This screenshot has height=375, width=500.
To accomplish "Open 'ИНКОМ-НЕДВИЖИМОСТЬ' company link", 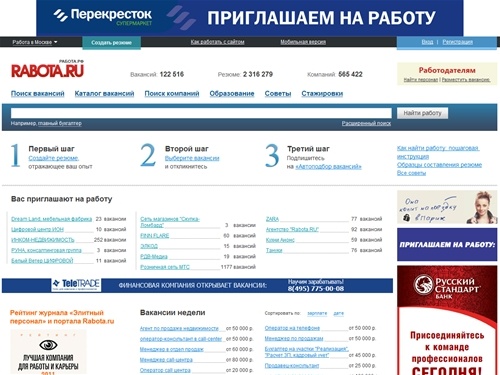I will click(x=43, y=240).
